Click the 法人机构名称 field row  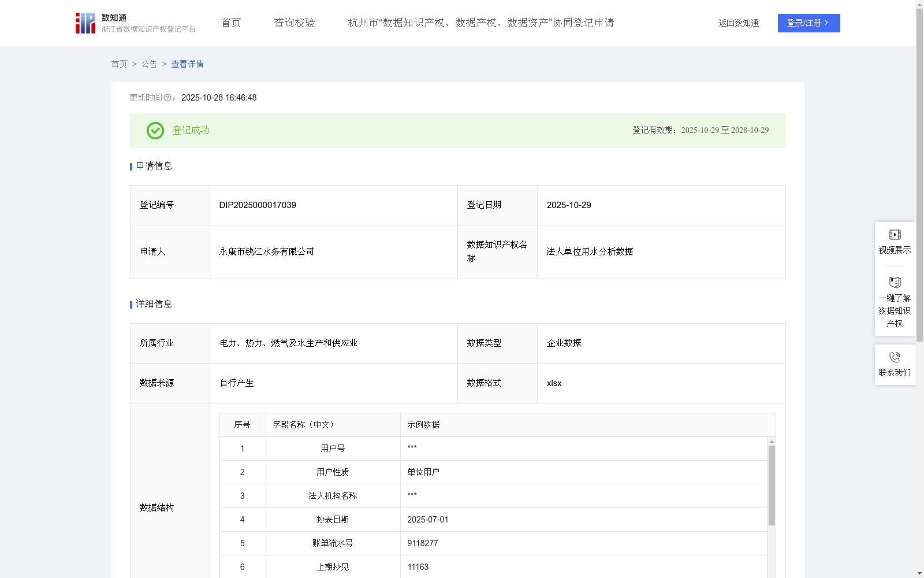point(493,496)
